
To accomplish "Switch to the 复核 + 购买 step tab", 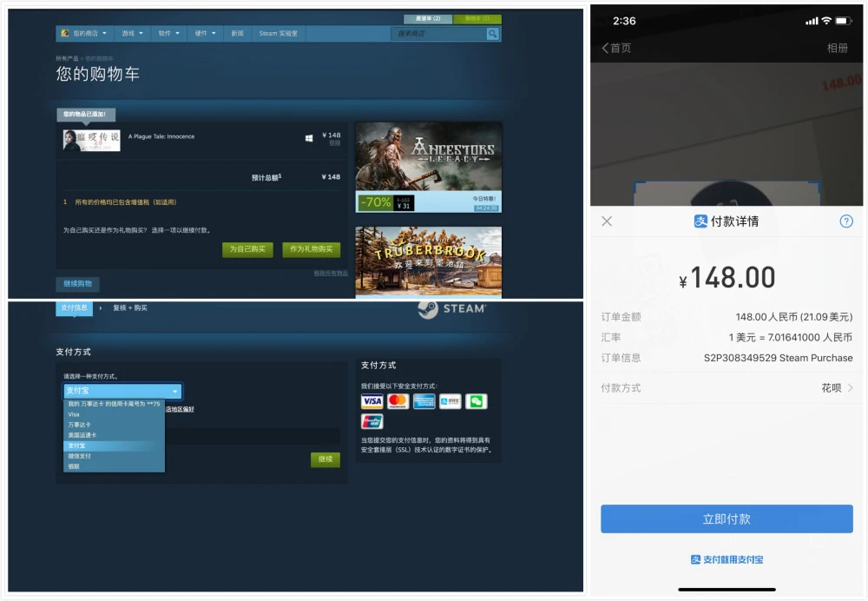I will pos(130,308).
